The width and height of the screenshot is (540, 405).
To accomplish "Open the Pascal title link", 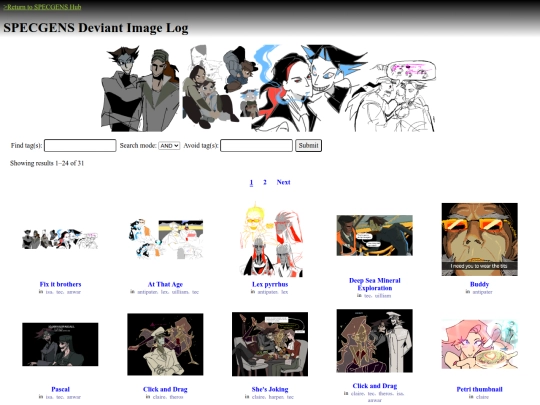I will [60, 389].
